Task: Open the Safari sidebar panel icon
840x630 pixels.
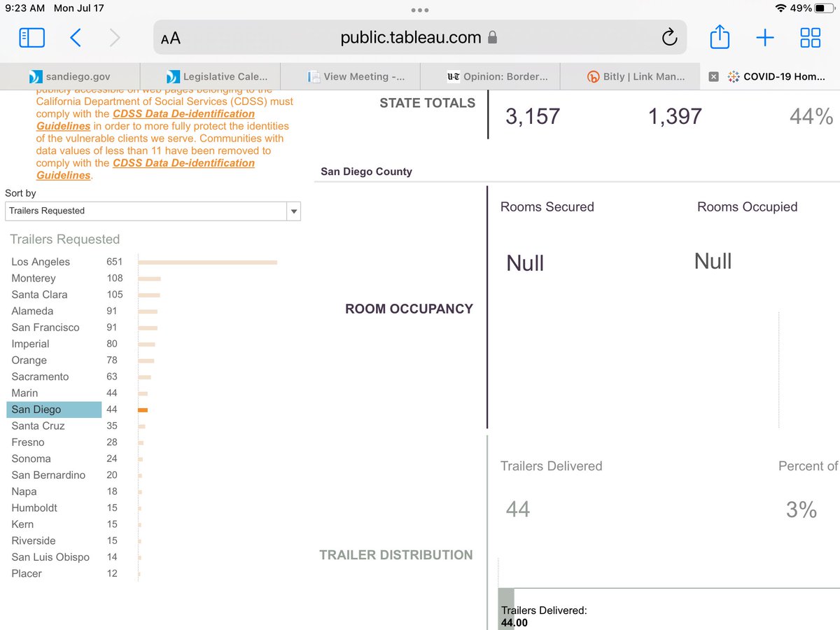Action: point(32,38)
